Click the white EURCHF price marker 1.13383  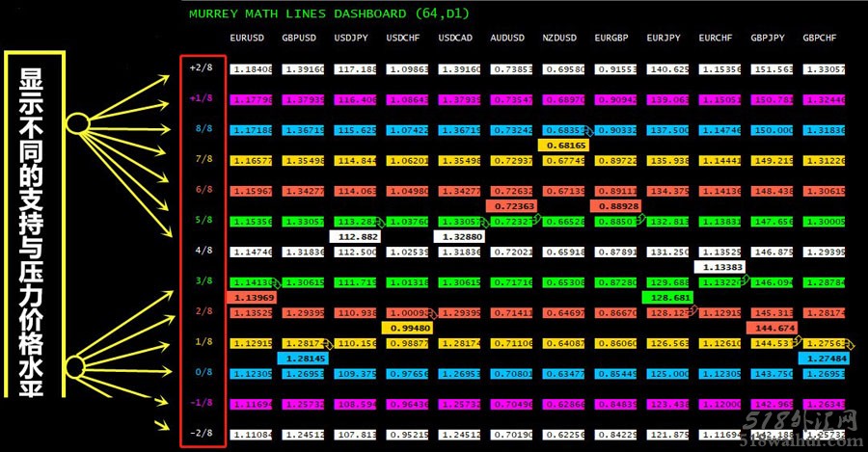pos(720,267)
